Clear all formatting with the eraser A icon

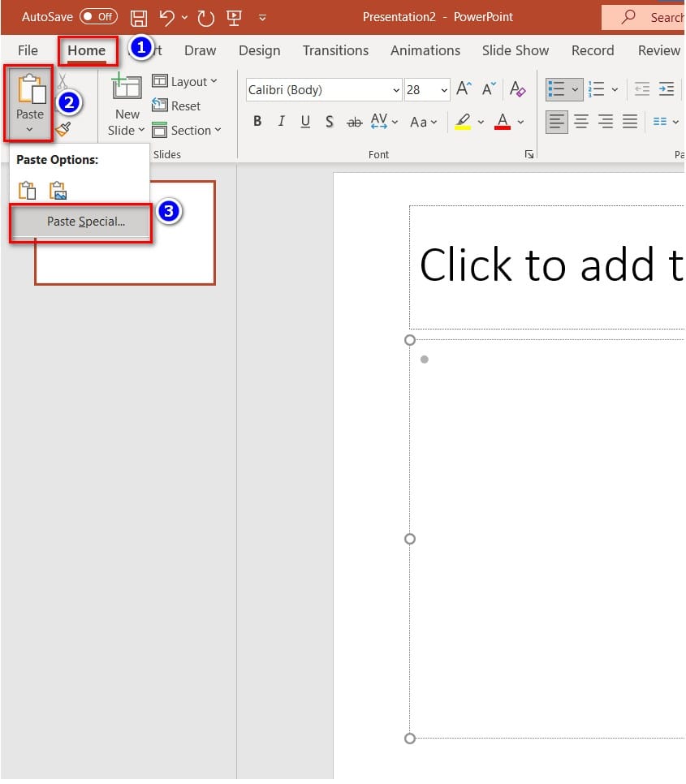[517, 89]
